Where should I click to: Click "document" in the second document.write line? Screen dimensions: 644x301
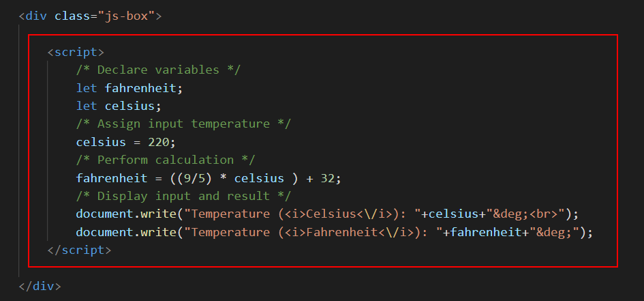pyautogui.click(x=104, y=232)
